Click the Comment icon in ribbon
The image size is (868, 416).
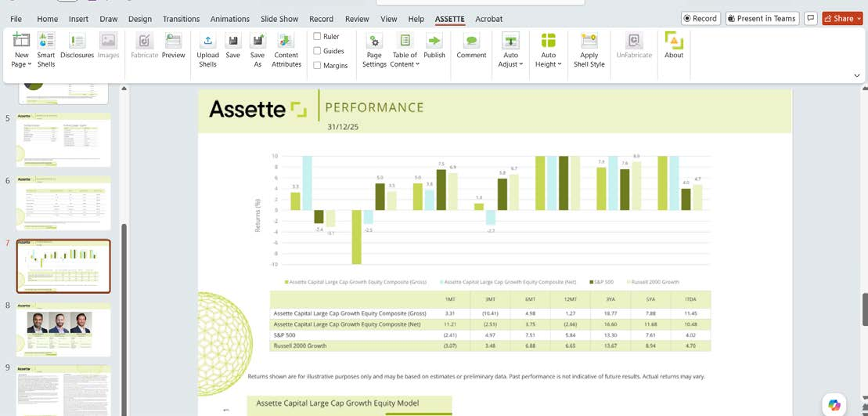point(472,41)
